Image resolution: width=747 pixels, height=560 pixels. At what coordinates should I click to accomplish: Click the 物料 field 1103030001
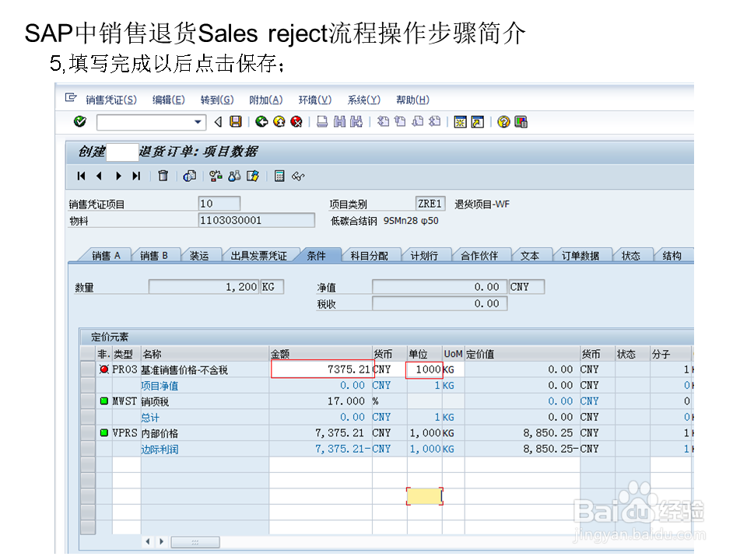tap(256, 220)
